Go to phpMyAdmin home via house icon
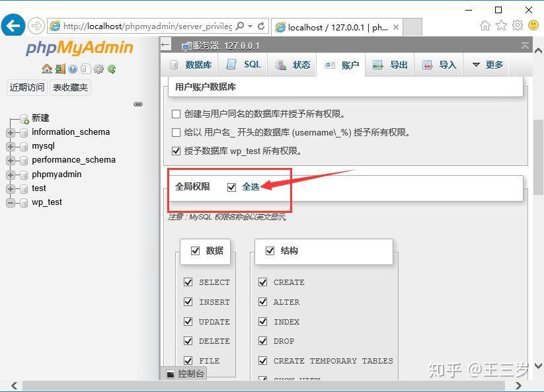544x392 pixels. tap(47, 69)
